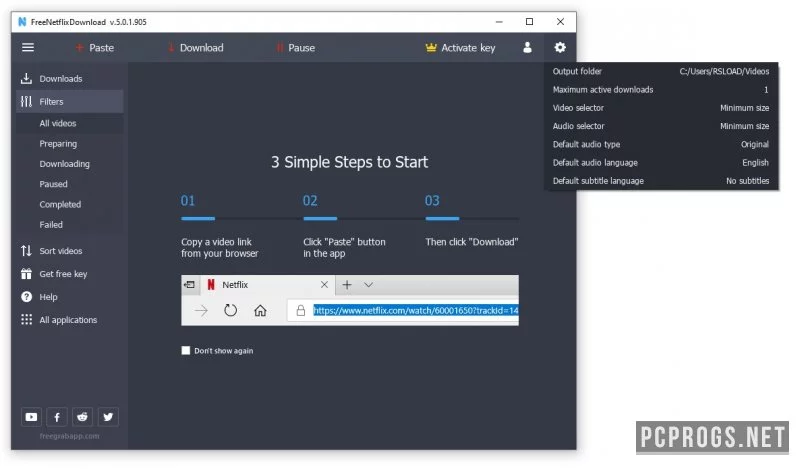The height and width of the screenshot is (469, 800).
Task: Click the step 01 heading
Action: pos(188,201)
